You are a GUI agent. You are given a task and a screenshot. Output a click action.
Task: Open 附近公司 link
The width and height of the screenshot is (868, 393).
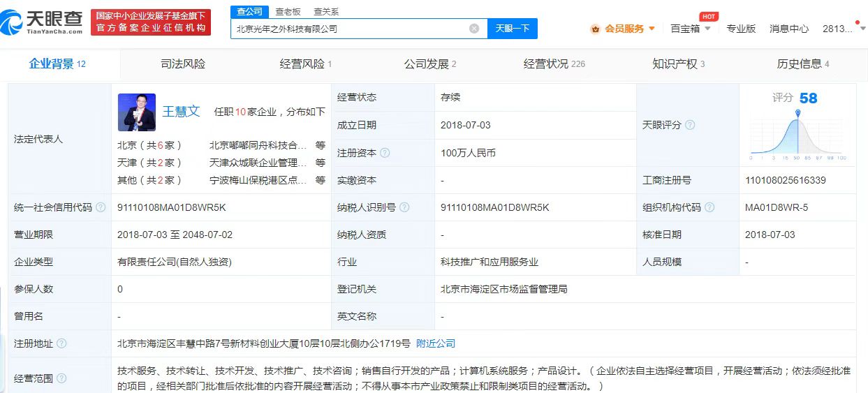tap(436, 343)
